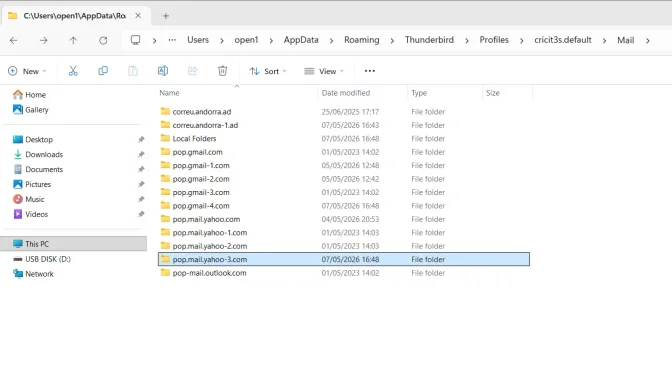Expand chevron after Thunderbird breadcrumb
The height and width of the screenshot is (384, 672).
click(x=467, y=41)
